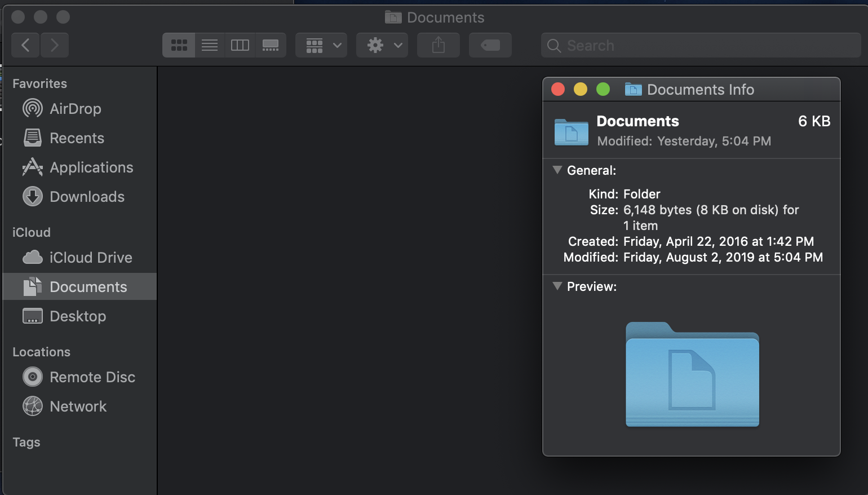Click the folder proxy icon in Info title bar
868x495 pixels.
(634, 89)
